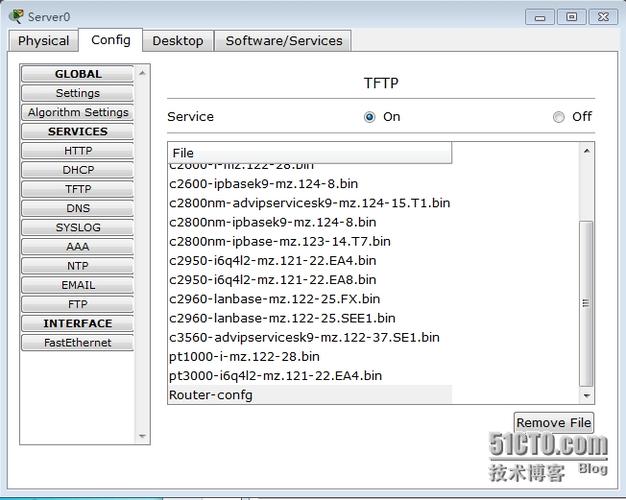Select c2800nm-advipservicesk9-mz.124-15.T1.bin file
The height and width of the screenshot is (500, 626).
310,203
